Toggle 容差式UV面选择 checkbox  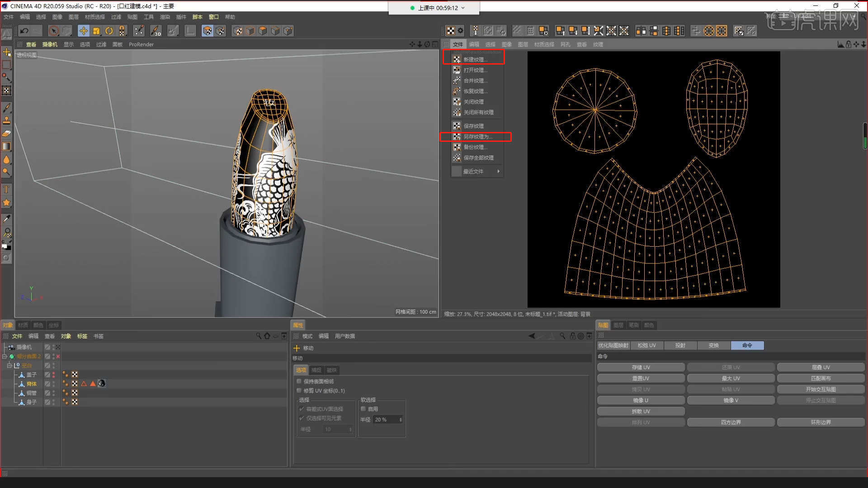coord(302,409)
